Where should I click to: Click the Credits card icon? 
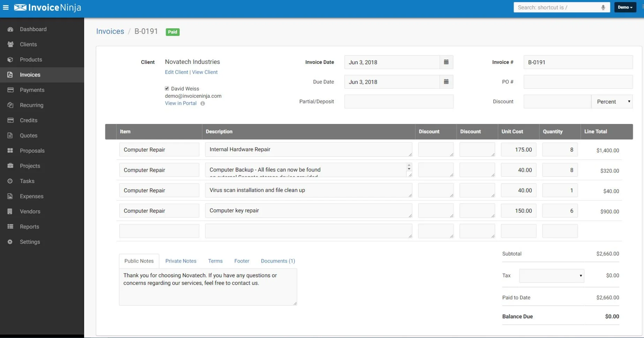[10, 120]
